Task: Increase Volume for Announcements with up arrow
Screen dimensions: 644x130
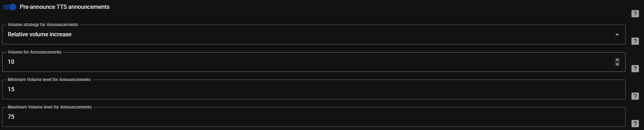Action: click(x=617, y=60)
